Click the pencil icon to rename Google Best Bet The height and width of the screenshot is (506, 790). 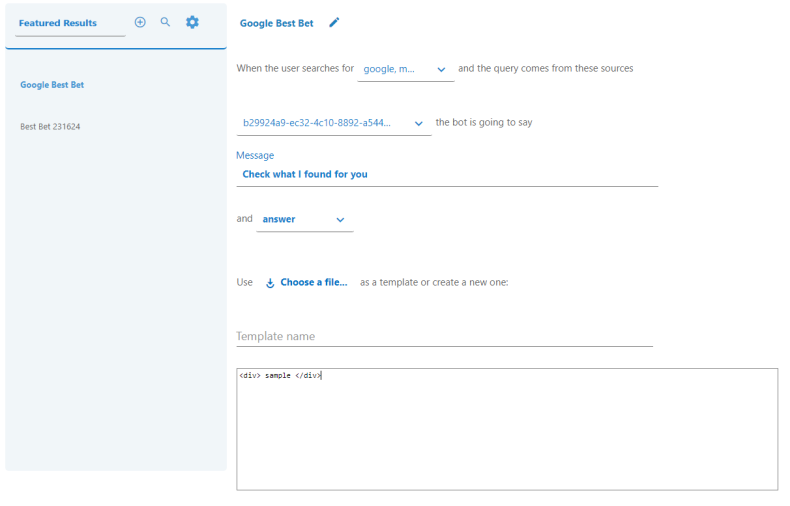[334, 22]
